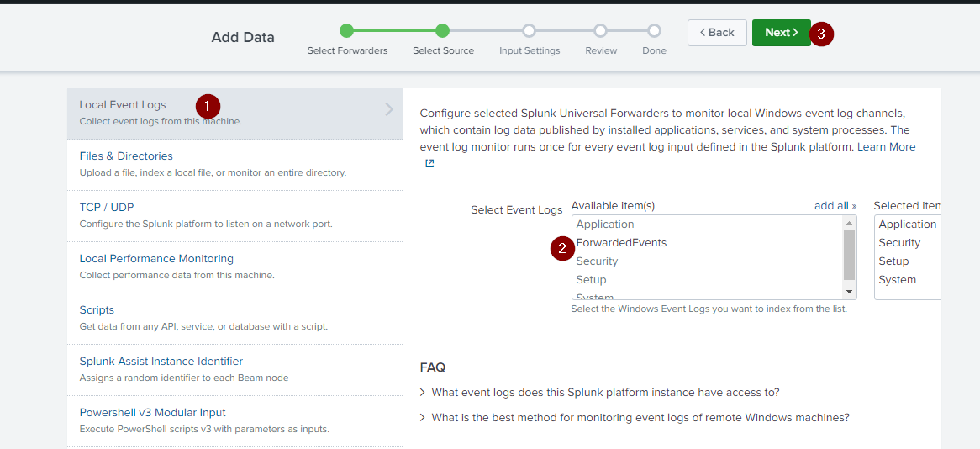
Task: Click the Available items list scrollbar thumb
Action: tap(849, 255)
